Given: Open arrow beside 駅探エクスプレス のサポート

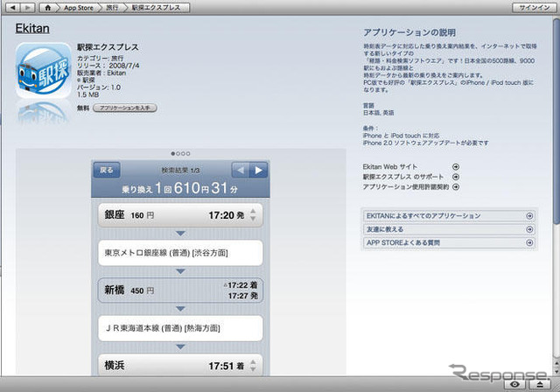Looking at the screenshot, I should (x=456, y=177).
